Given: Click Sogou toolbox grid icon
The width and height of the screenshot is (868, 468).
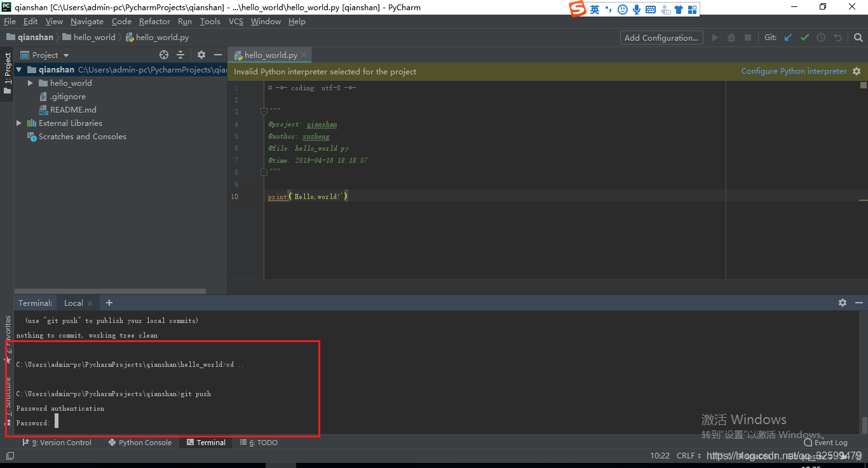Looking at the screenshot, I should click(692, 10).
